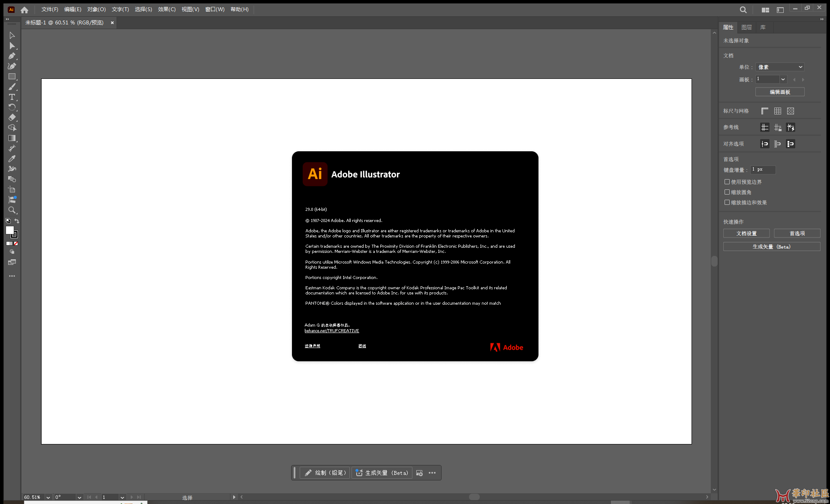Open 效果 menu
This screenshot has width=830, height=504.
point(167,8)
